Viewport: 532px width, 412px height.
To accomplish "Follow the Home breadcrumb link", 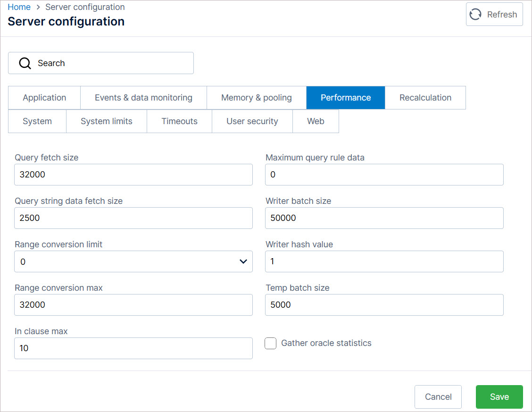I will point(19,7).
